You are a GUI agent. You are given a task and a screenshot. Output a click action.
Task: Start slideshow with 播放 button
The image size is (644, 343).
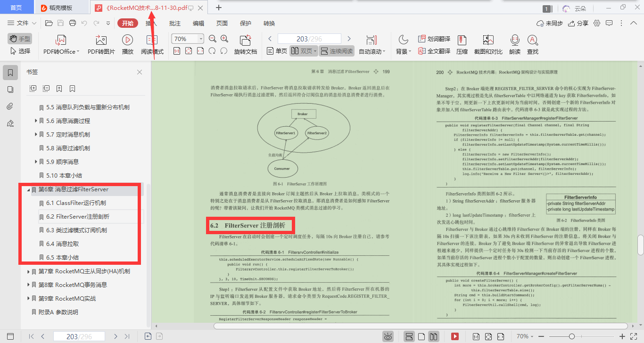click(128, 45)
